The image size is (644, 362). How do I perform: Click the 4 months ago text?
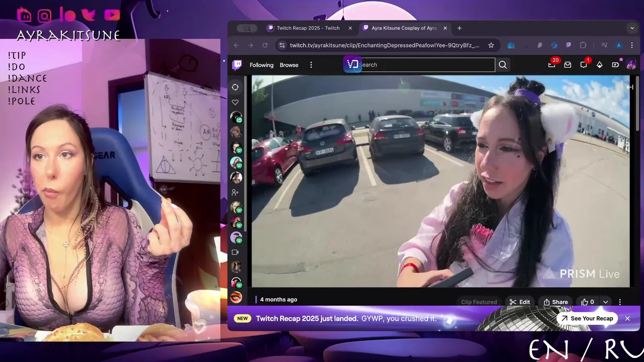tap(278, 300)
